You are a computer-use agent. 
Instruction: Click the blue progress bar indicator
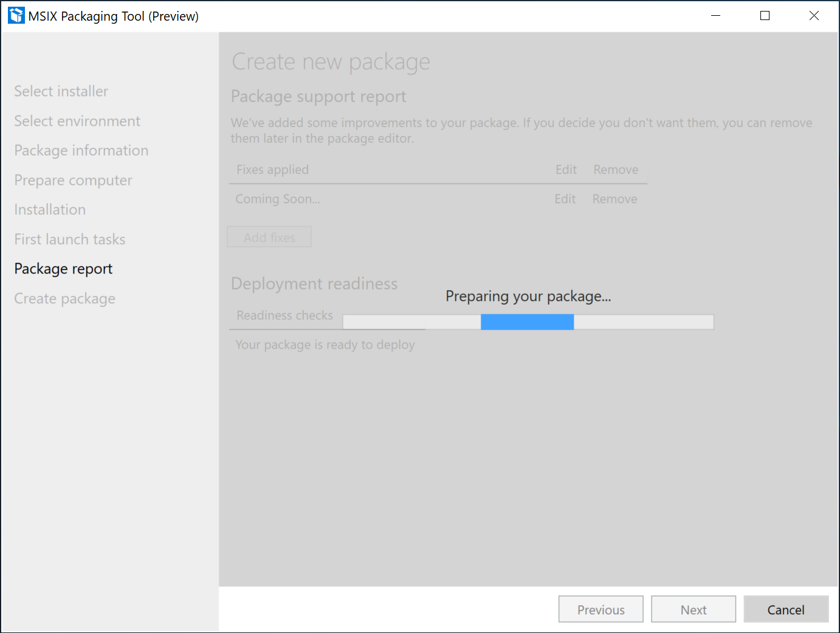527,322
